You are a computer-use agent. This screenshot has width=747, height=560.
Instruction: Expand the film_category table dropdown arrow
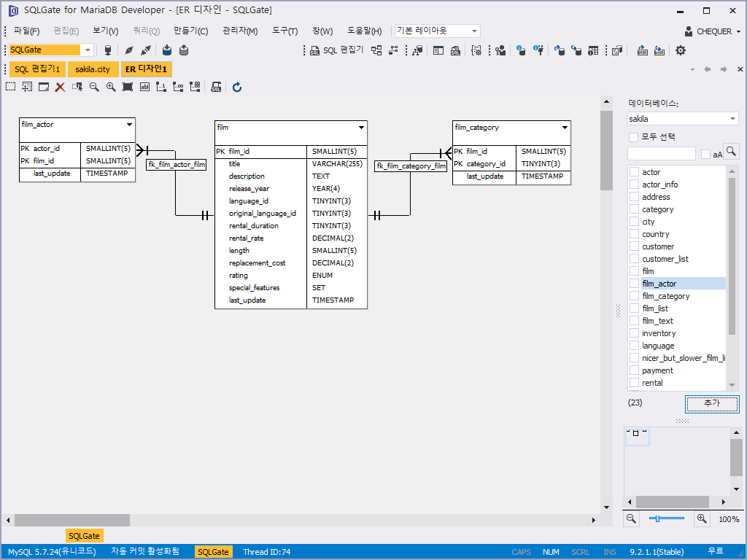coord(565,128)
